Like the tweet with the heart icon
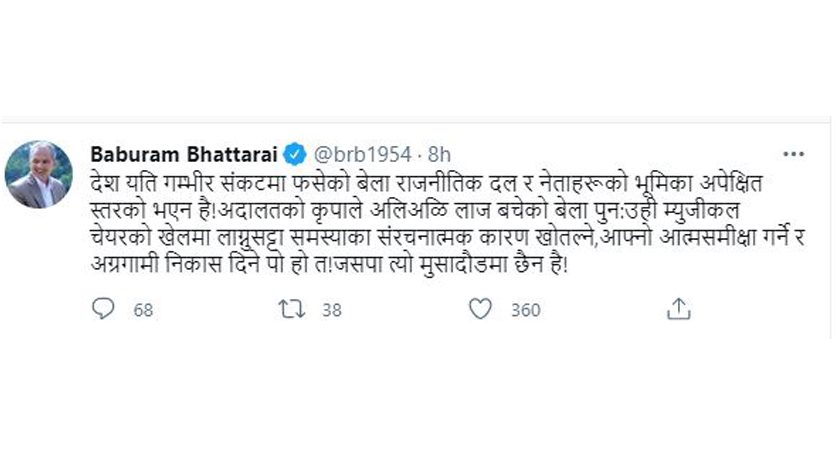 (480, 310)
